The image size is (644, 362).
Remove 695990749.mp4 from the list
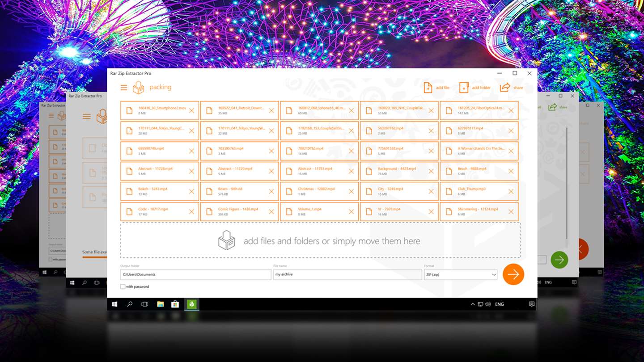point(191,151)
